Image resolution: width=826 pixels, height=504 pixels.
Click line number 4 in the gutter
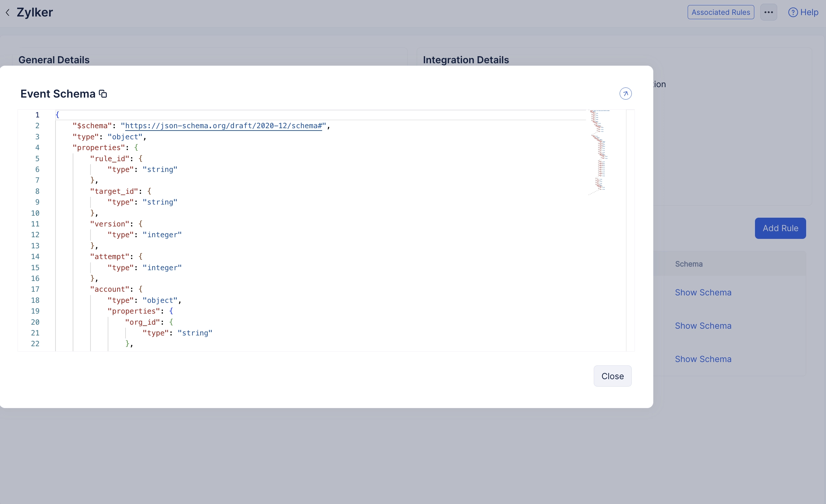pyautogui.click(x=37, y=148)
